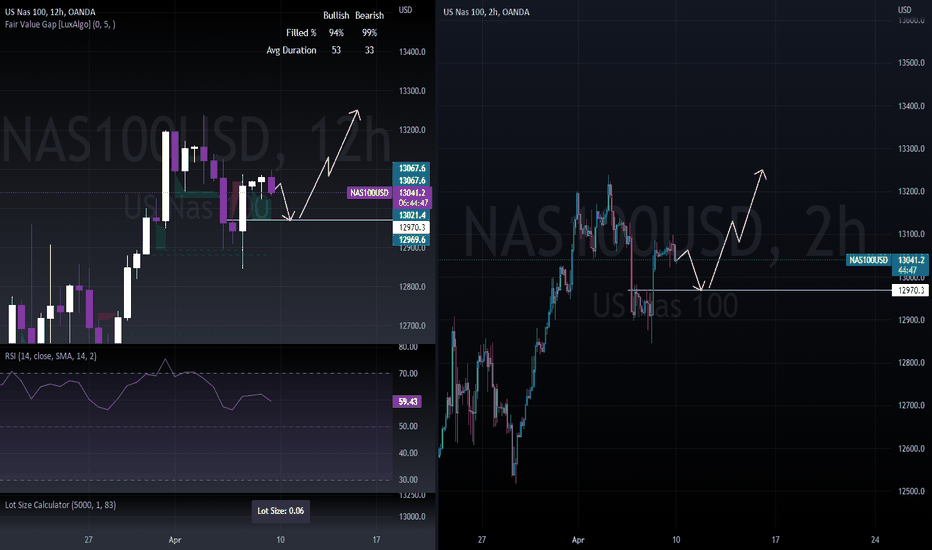Click the 12900.0 level on 2h price axis
This screenshot has height=550, width=932.
point(912,320)
